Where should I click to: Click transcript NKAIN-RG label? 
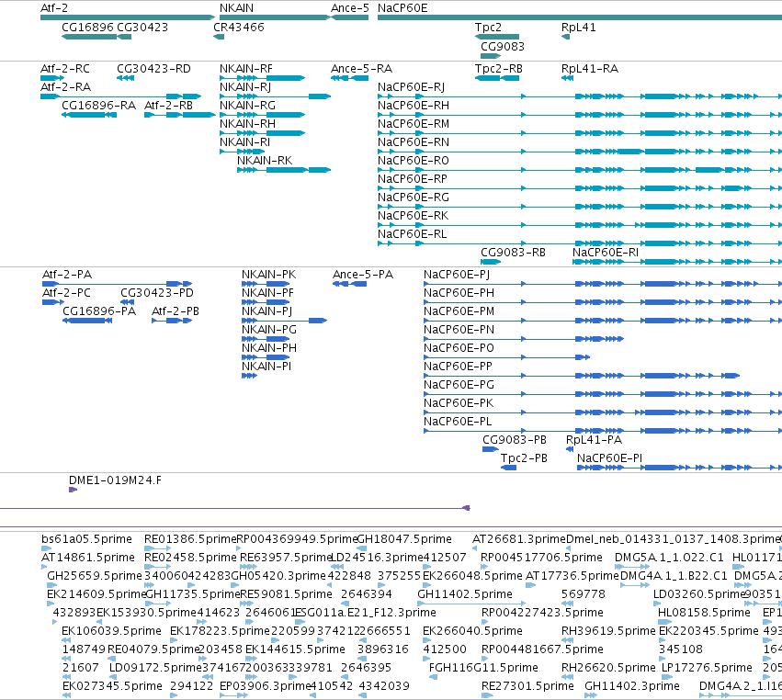pyautogui.click(x=247, y=106)
